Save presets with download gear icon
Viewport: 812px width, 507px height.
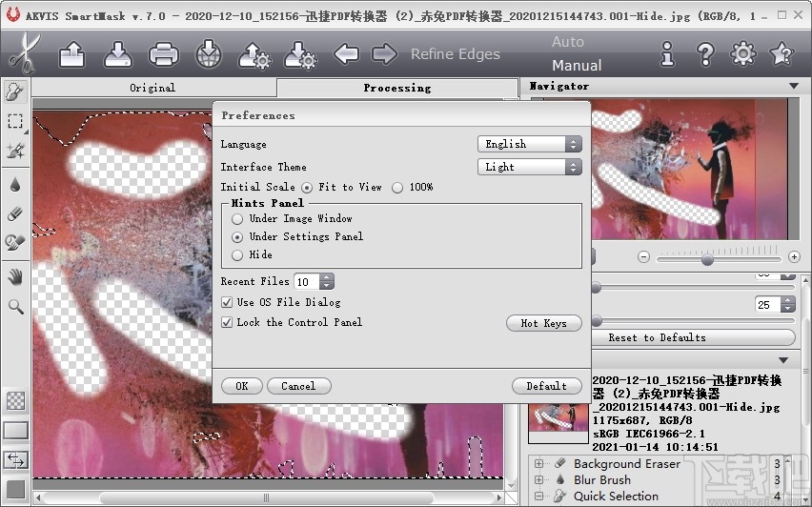[x=300, y=55]
